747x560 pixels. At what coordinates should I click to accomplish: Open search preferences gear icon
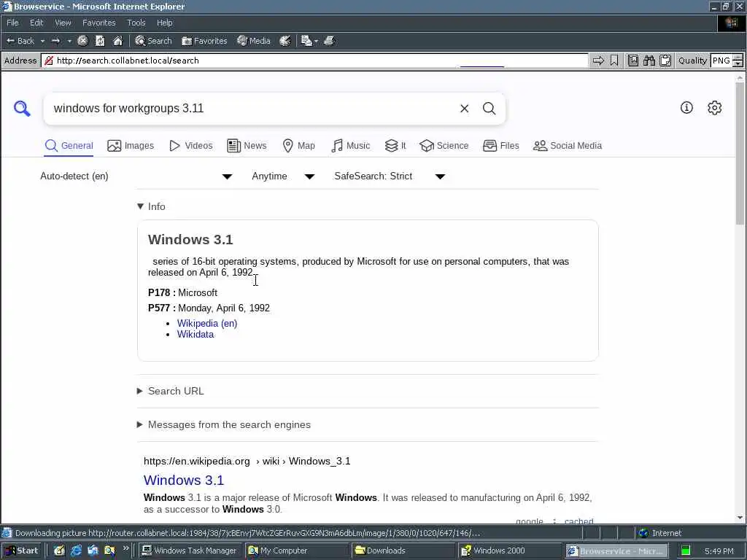(715, 108)
